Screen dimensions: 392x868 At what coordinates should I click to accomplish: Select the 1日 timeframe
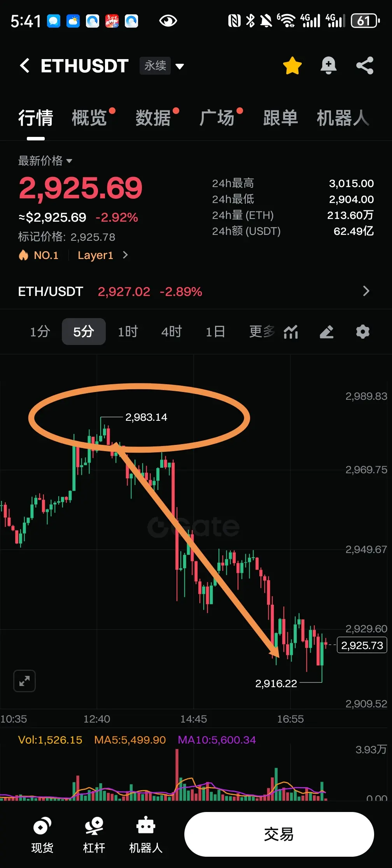pos(215,332)
